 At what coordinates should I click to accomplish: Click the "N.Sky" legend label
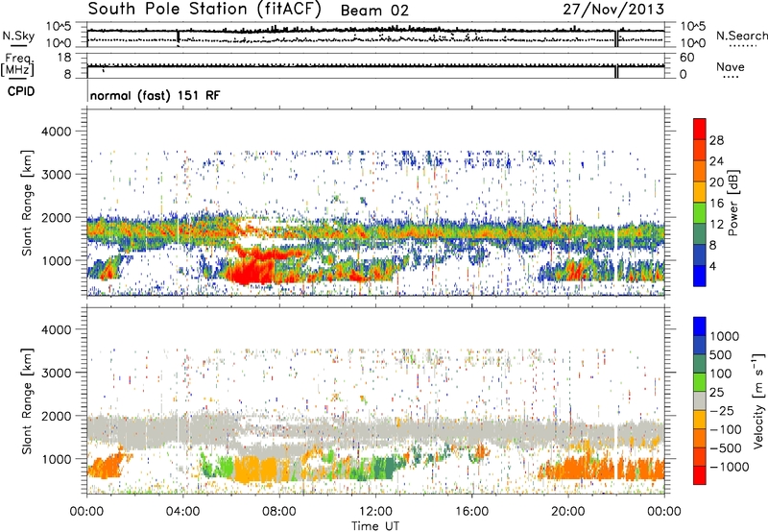(18, 36)
